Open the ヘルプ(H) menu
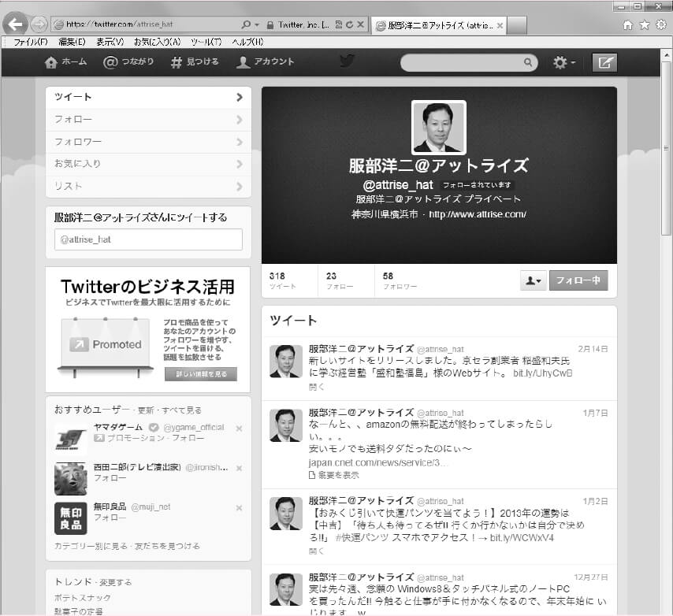The image size is (673, 616). point(247,42)
